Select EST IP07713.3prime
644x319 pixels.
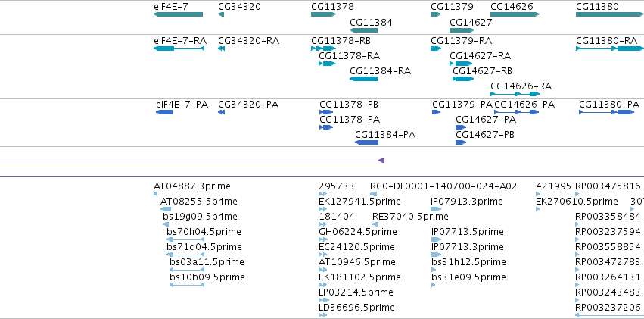[x=436, y=255]
